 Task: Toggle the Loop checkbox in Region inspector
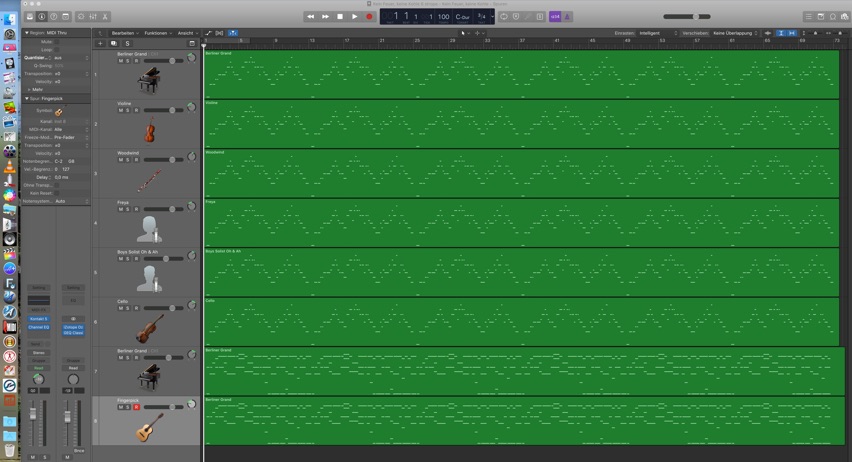pyautogui.click(x=57, y=49)
